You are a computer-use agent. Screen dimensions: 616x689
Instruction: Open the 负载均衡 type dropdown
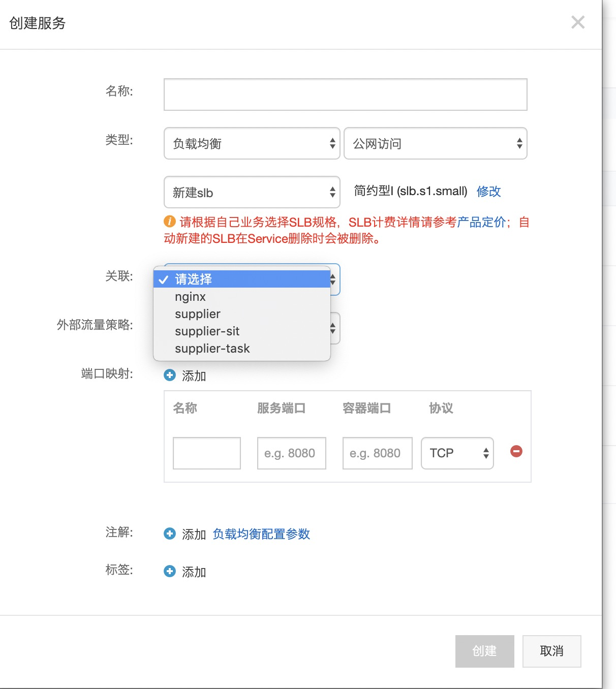[x=252, y=143]
